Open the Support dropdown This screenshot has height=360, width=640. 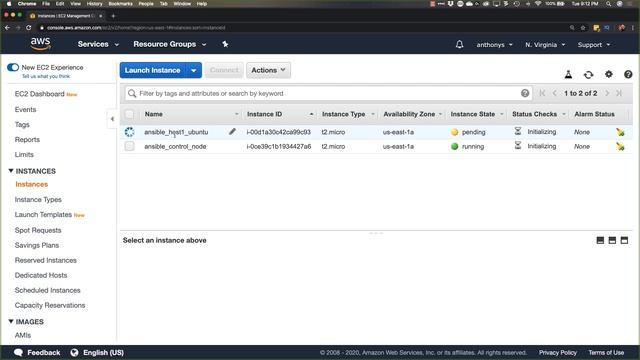[x=593, y=44]
